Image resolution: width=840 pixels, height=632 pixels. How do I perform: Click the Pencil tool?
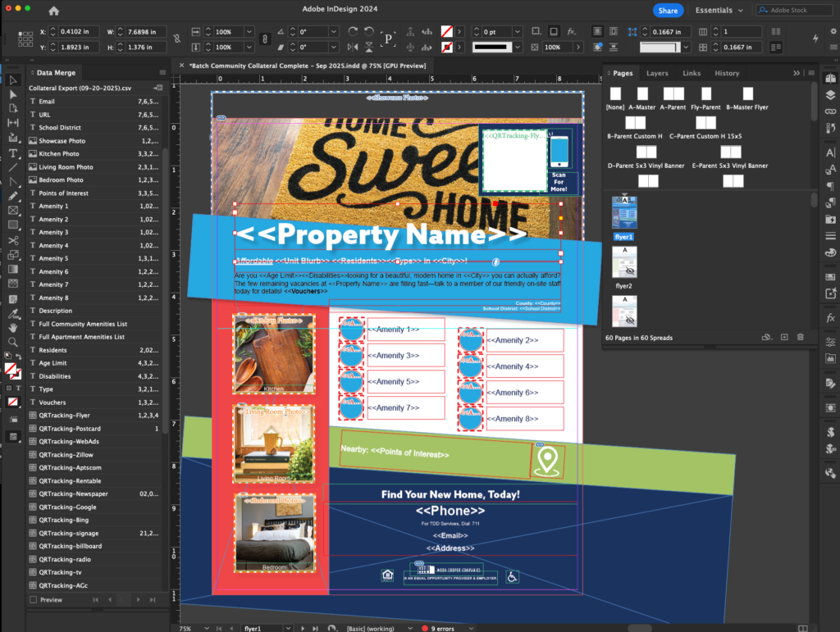click(13, 197)
